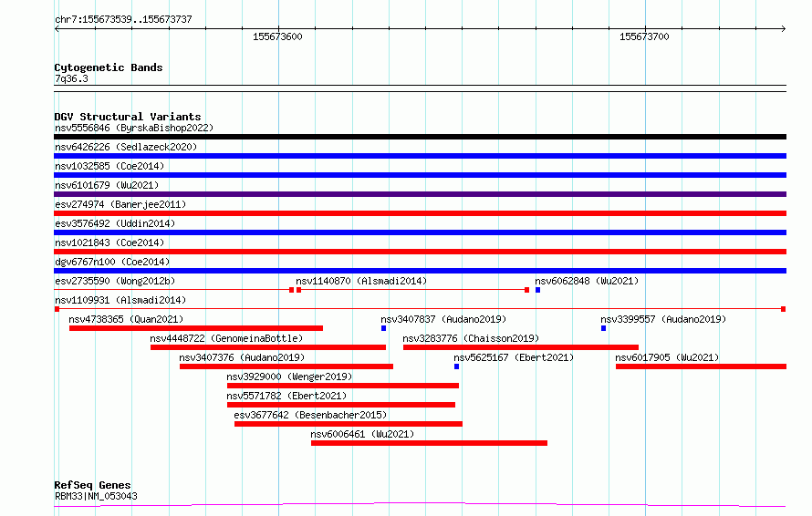
Task: Select the chr7:155673539..155673737 coordinate text
Action: [123, 19]
